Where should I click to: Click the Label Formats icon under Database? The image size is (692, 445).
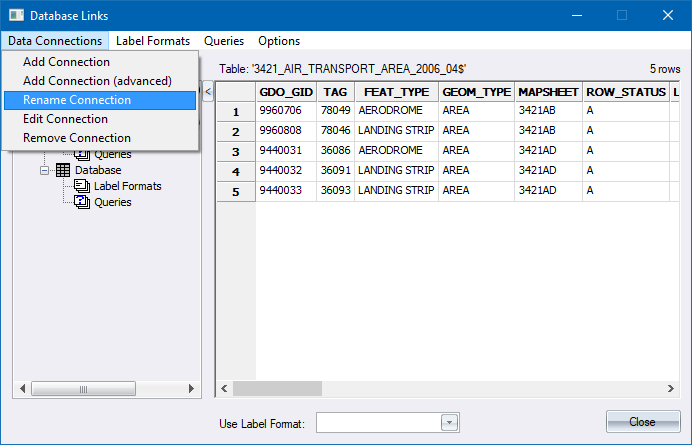point(82,186)
